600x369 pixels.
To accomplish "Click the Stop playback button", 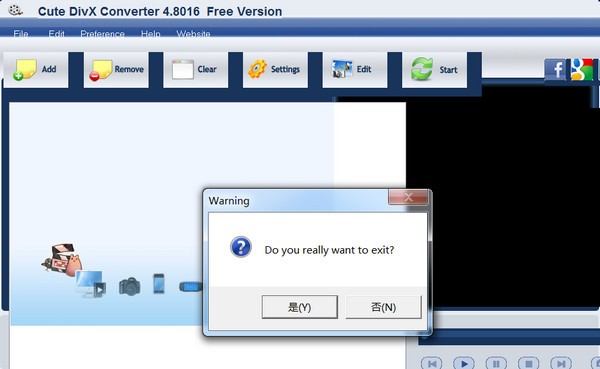I will point(528,363).
